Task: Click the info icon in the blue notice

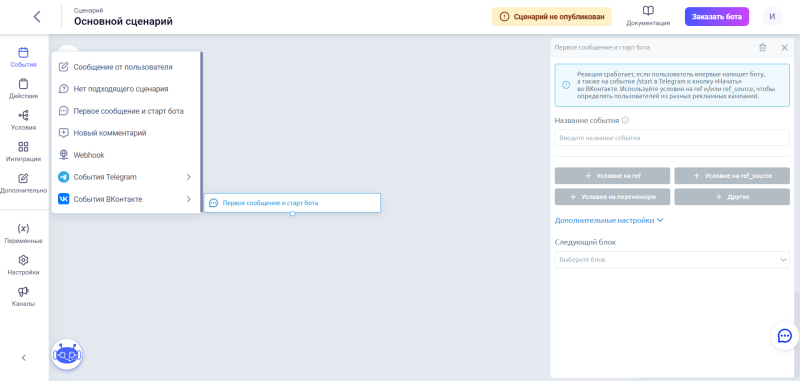Action: (566, 85)
